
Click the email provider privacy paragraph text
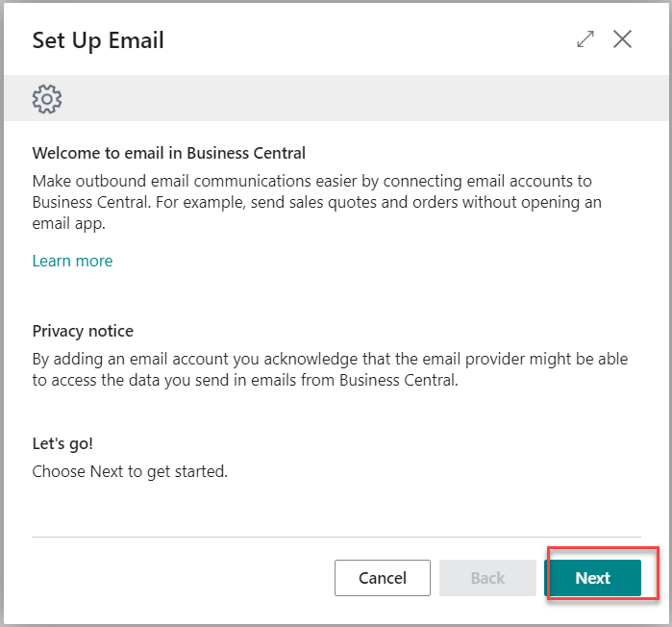pyautogui.click(x=330, y=369)
